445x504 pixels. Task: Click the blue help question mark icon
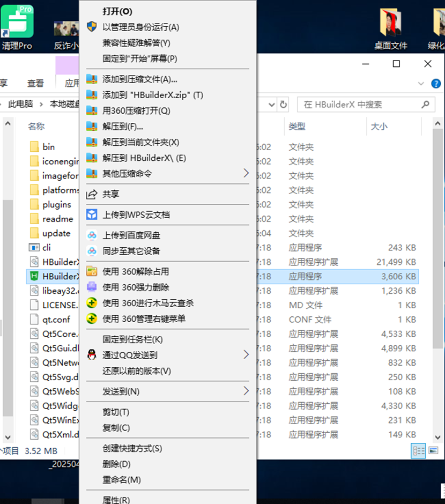click(x=436, y=84)
